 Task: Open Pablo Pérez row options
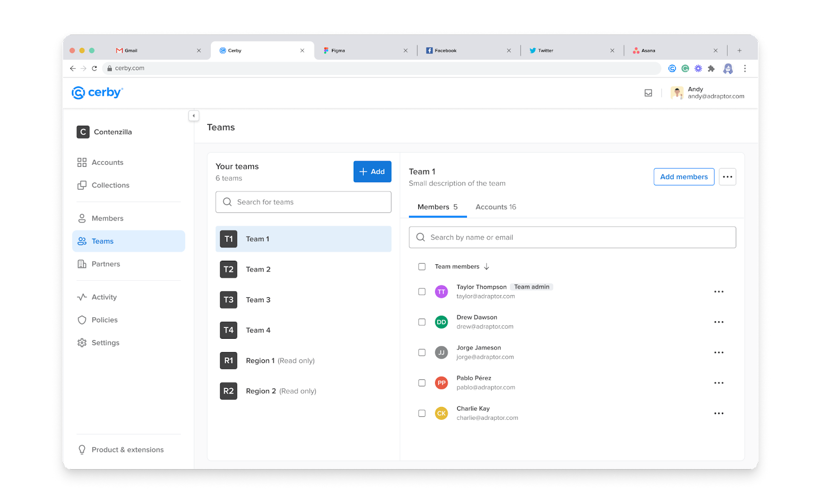click(x=719, y=383)
